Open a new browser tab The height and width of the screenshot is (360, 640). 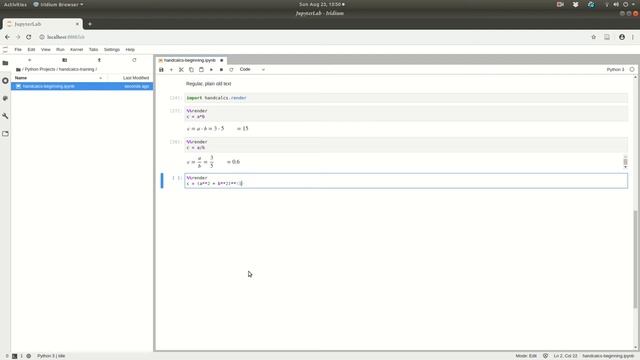(90, 24)
